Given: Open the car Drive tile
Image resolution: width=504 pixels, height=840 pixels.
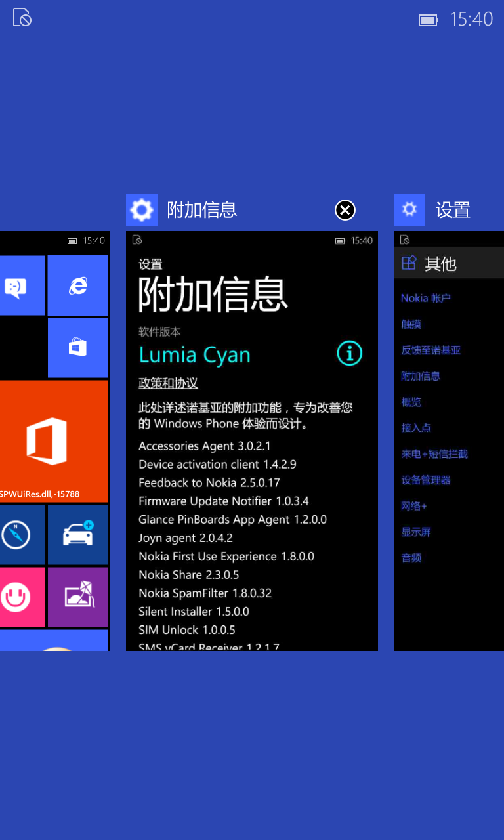Looking at the screenshot, I should coord(77,535).
